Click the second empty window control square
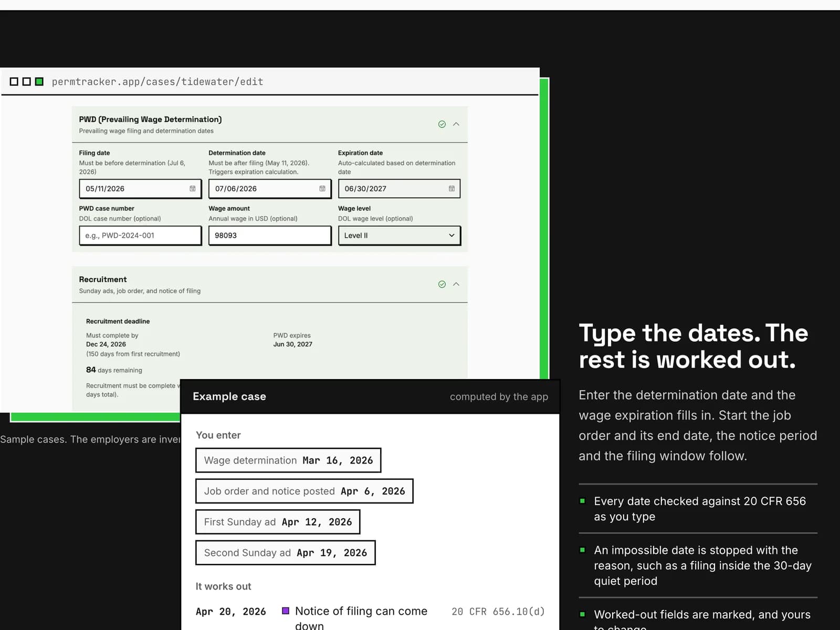 pos(27,81)
